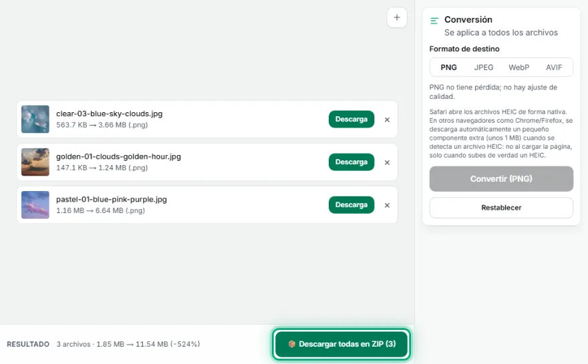The image size is (588, 364).
Task: Click the PNG no tiene pérdida note
Action: (493, 92)
